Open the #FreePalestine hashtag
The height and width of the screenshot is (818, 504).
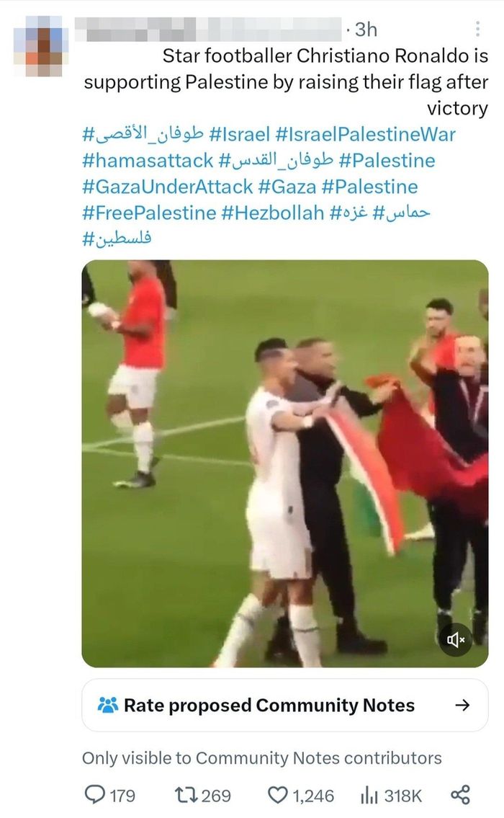tap(149, 213)
